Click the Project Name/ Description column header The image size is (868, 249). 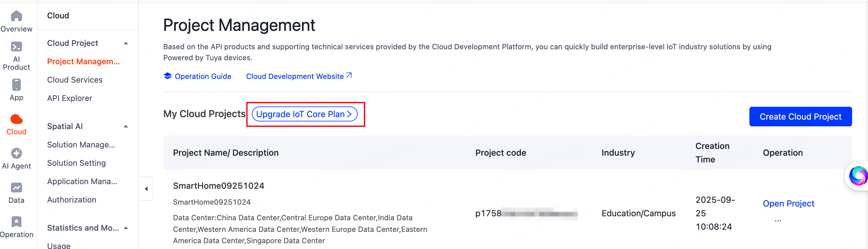(x=226, y=153)
